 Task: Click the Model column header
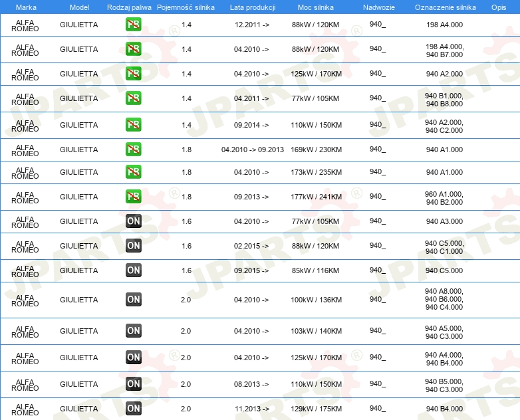[79, 7]
